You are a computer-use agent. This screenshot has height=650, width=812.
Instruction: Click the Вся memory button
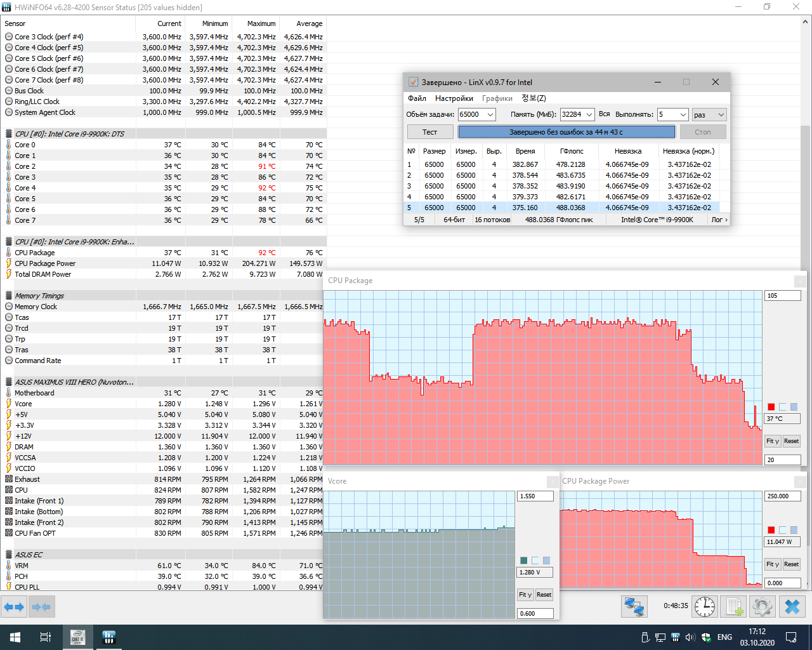[604, 114]
